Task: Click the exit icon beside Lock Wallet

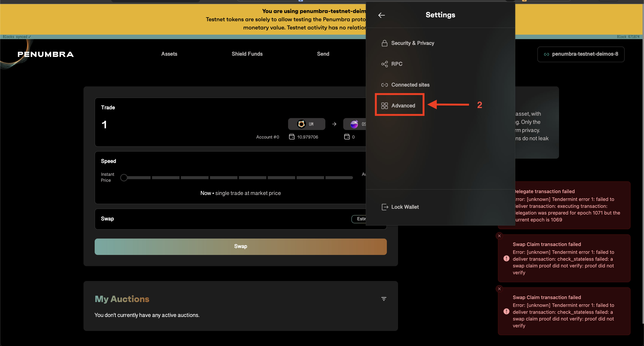Action: point(385,207)
